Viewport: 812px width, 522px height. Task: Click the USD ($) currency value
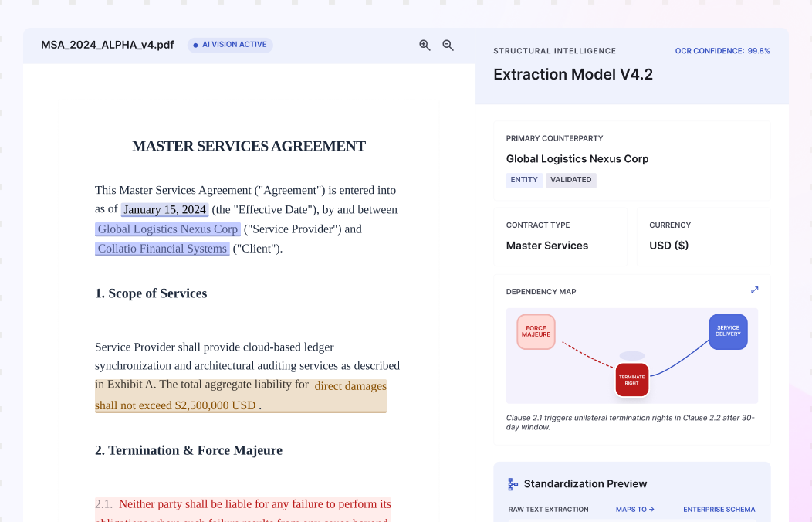point(668,246)
